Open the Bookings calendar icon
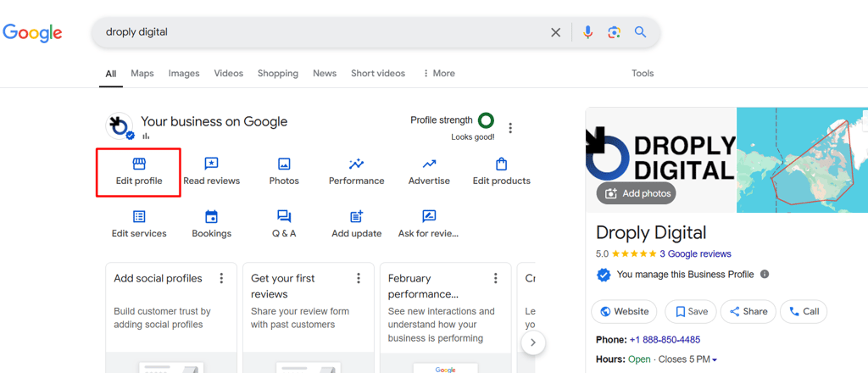Screen dimensions: 868x373 pos(211,217)
